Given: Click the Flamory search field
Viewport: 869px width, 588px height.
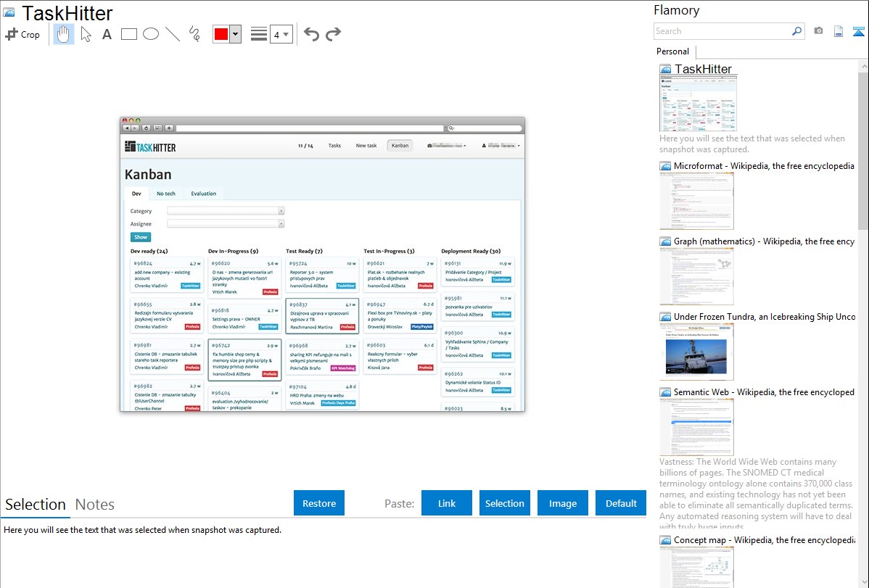Looking at the screenshot, I should (722, 31).
